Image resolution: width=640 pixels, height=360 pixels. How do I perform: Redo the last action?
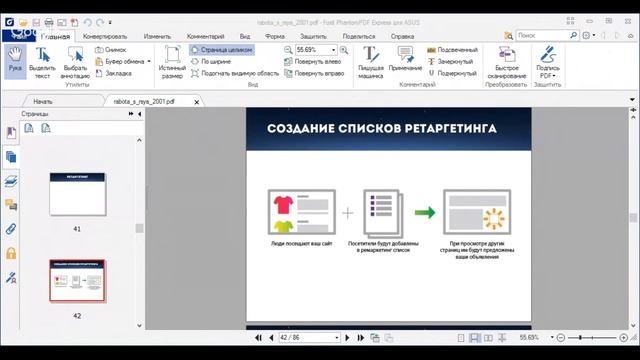pos(100,22)
